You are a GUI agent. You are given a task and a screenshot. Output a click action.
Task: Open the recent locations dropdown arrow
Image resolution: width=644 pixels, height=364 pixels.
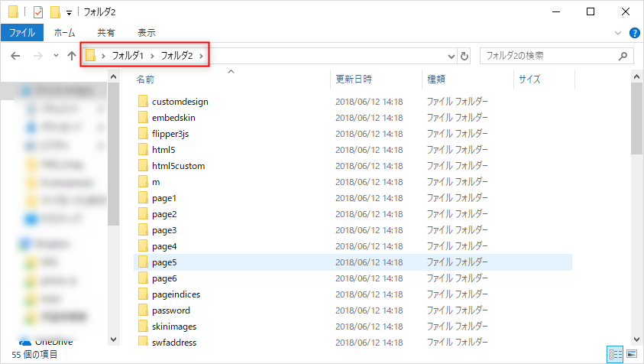[56, 56]
